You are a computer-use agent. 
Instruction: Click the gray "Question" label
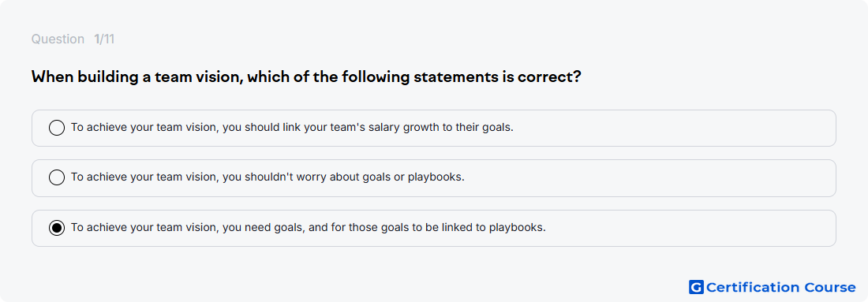point(58,39)
